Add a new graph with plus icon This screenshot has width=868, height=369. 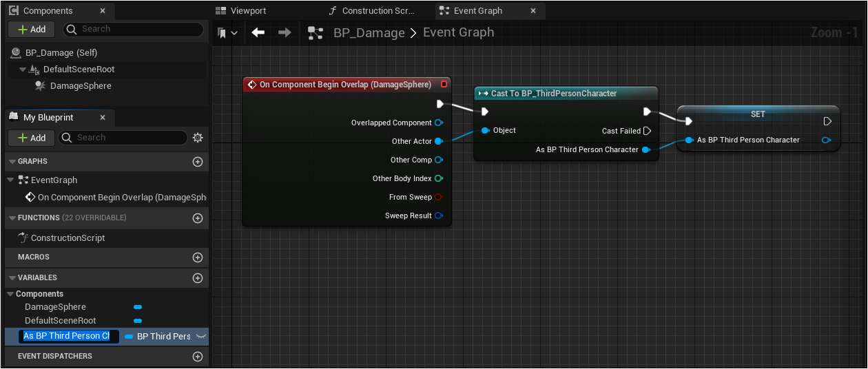(198, 162)
